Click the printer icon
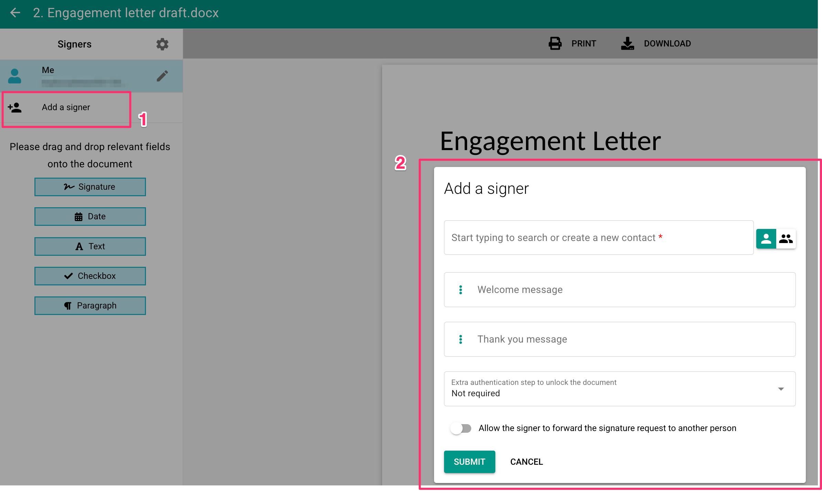Image resolution: width=822 pixels, height=504 pixels. pyautogui.click(x=555, y=44)
